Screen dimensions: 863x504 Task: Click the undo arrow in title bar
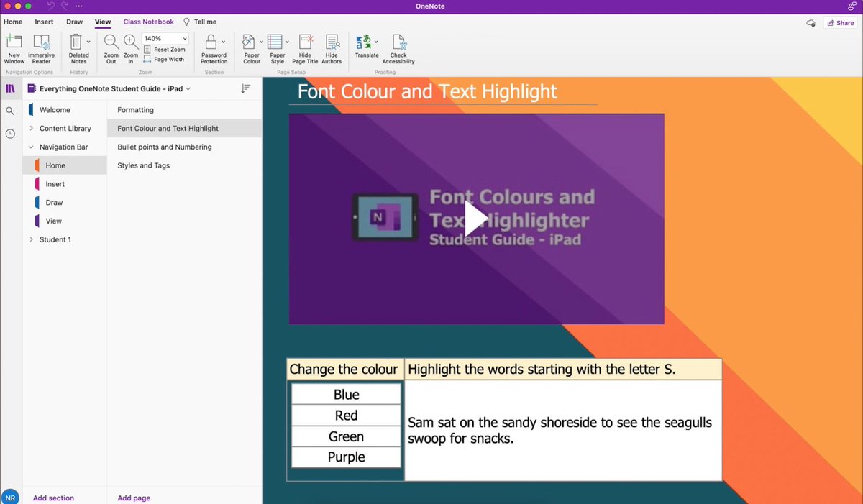click(x=51, y=6)
